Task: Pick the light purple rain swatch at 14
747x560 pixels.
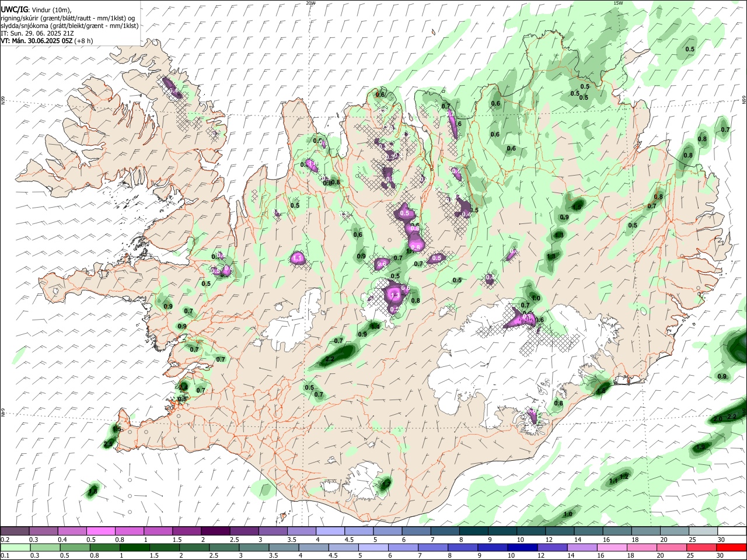Action: click(582, 547)
